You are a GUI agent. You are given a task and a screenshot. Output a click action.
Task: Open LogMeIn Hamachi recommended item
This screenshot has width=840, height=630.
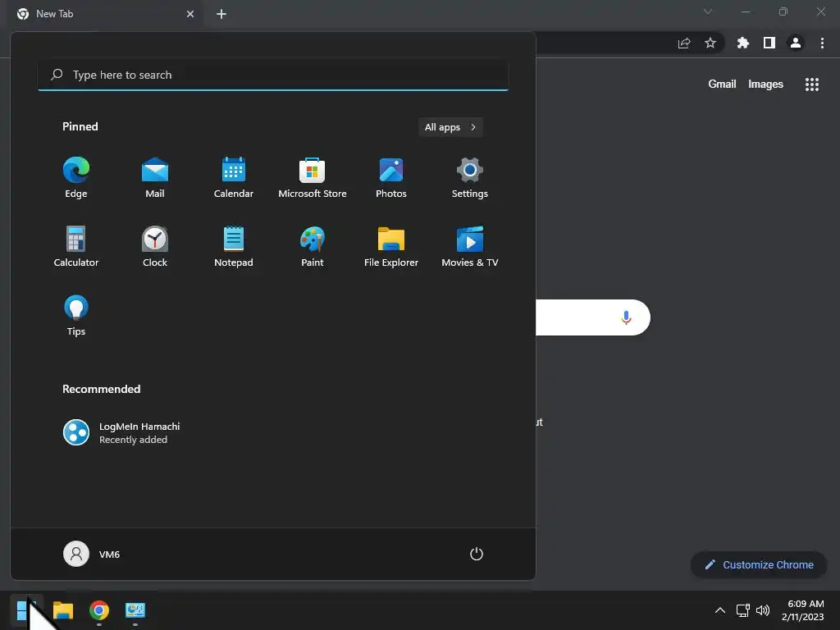tap(122, 432)
